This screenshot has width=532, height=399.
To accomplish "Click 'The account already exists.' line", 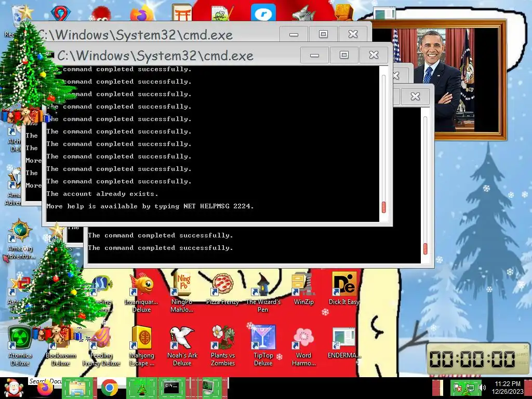I will click(x=102, y=194).
